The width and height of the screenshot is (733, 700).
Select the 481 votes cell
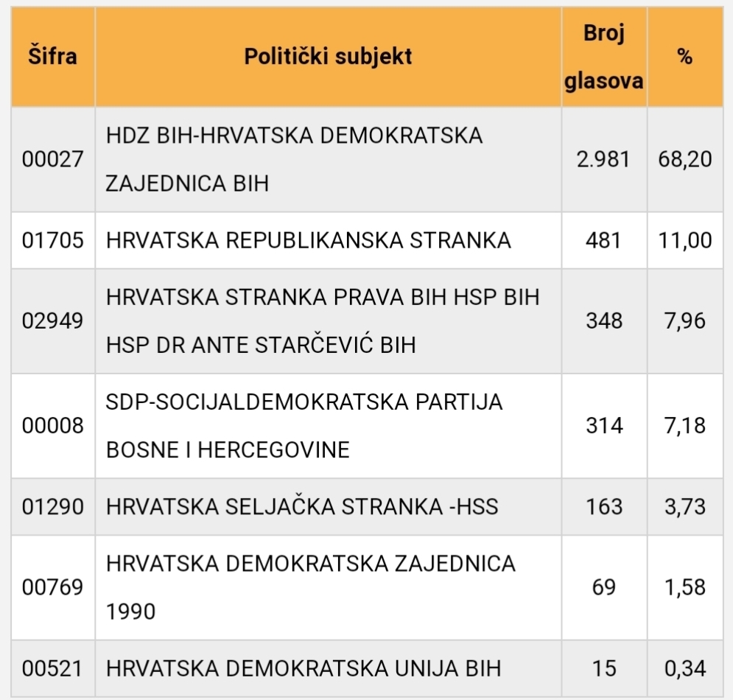click(x=604, y=240)
